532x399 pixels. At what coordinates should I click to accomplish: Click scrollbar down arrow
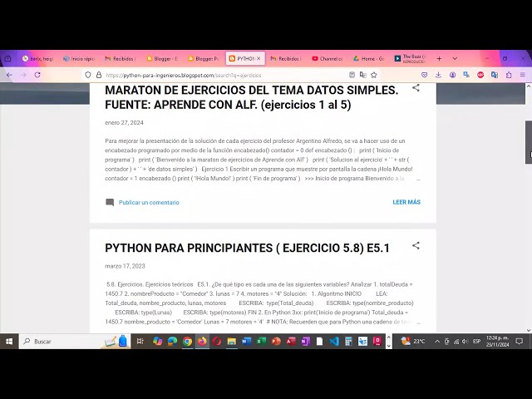529,330
